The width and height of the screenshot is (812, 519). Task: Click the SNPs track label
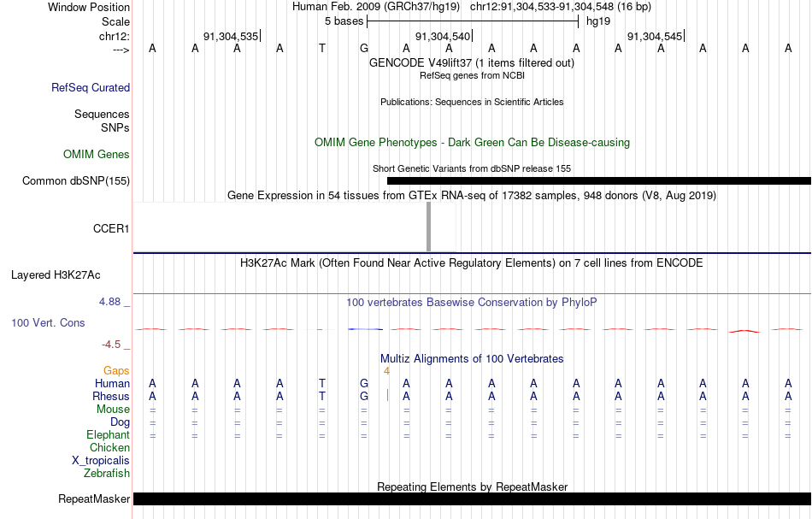[x=115, y=127]
